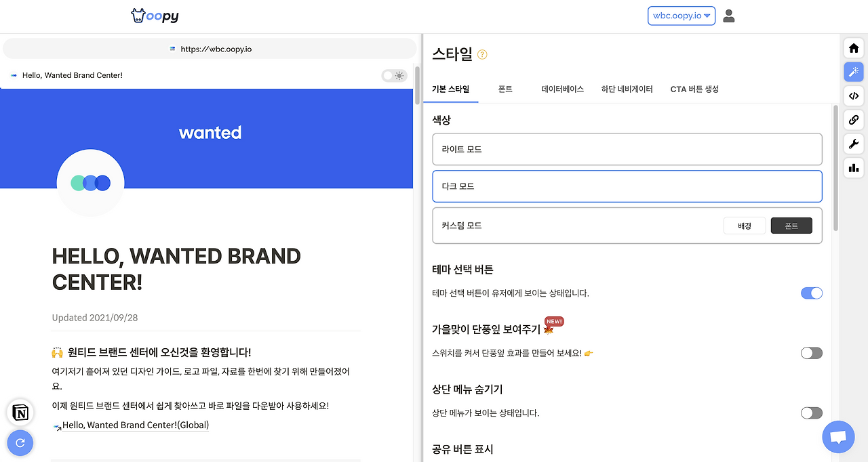Open the user account profile icon
This screenshot has height=462, width=868.
[x=729, y=16]
